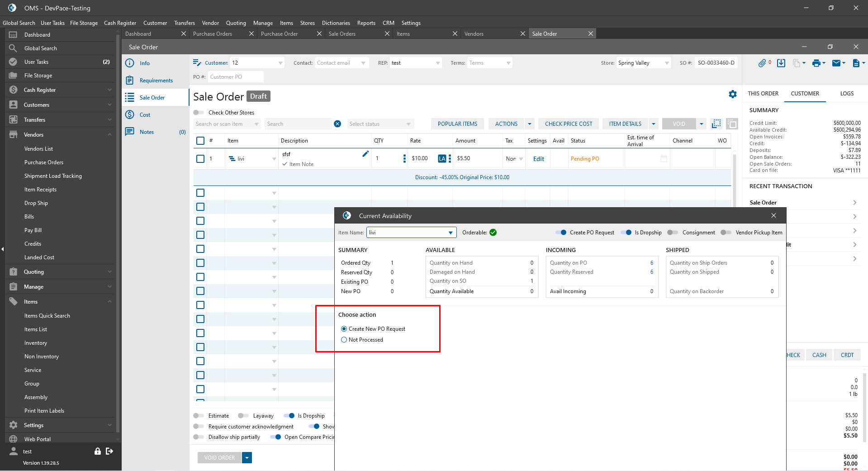Click the download/import icon beside the paperclip
Screen dimensions: 868x471
[781, 63]
